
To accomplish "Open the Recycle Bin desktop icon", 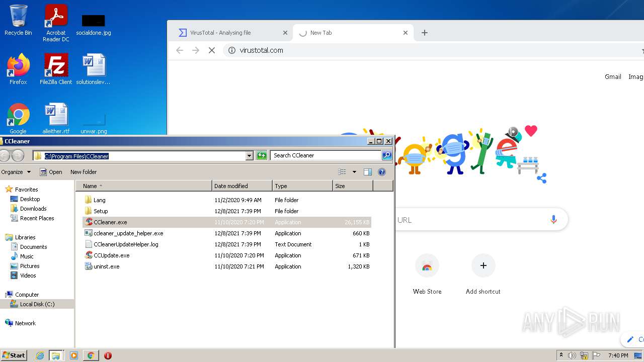I will click(x=18, y=20).
